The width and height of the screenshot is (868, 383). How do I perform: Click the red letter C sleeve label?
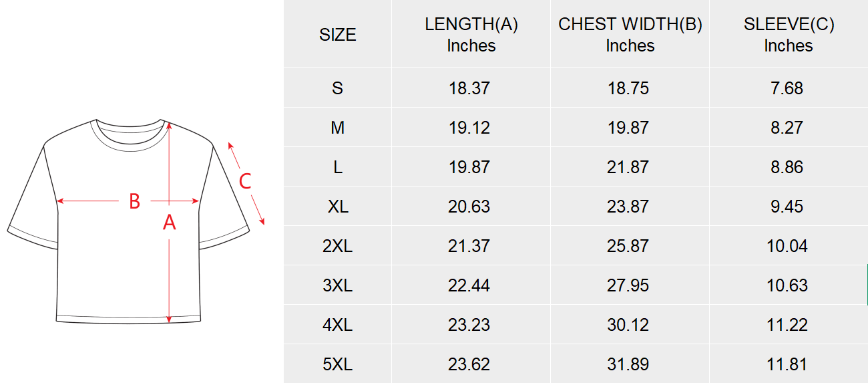pos(245,181)
